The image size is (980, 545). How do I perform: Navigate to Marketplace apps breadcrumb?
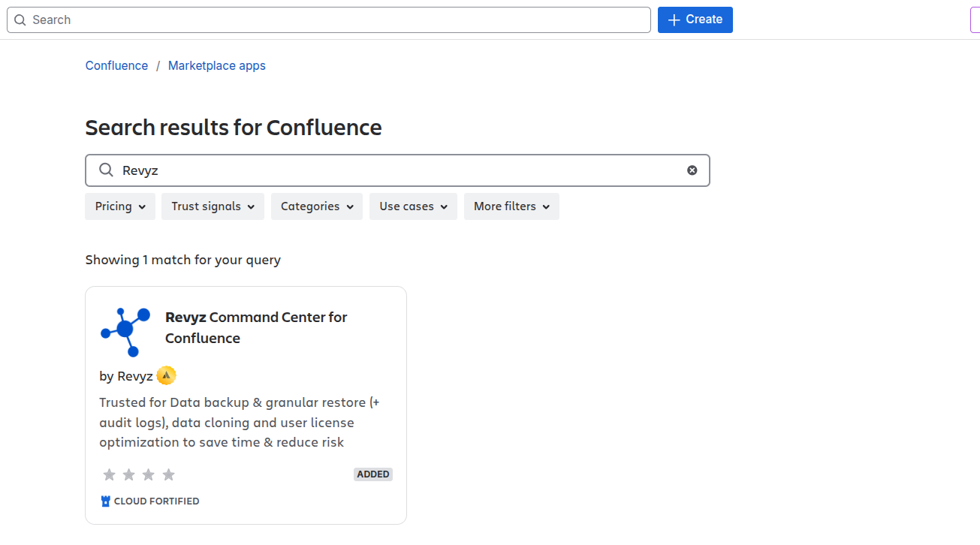click(216, 66)
